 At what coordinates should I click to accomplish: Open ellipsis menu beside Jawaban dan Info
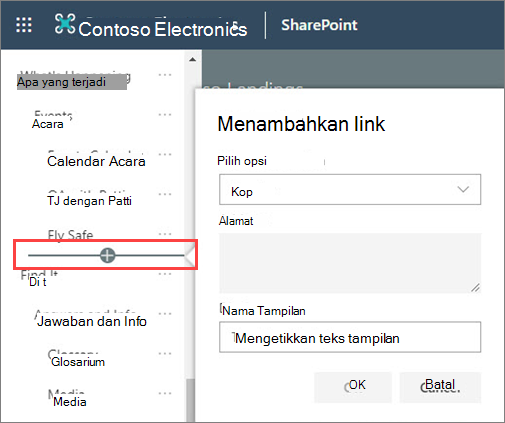tap(165, 313)
